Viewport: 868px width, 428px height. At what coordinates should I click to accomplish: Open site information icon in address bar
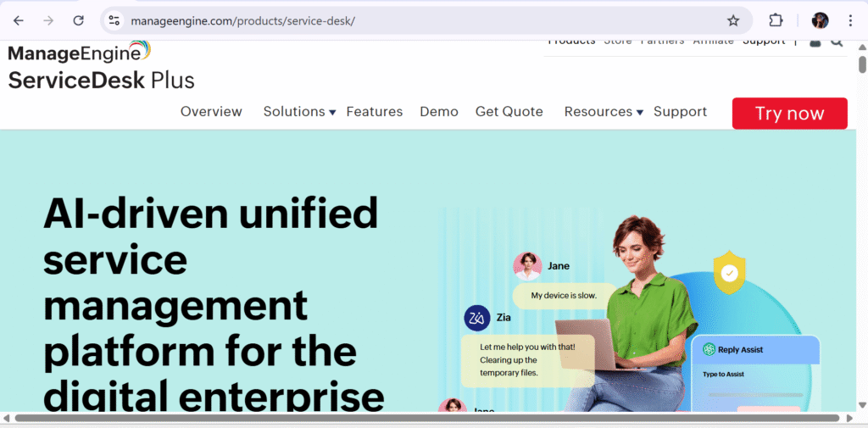click(114, 21)
